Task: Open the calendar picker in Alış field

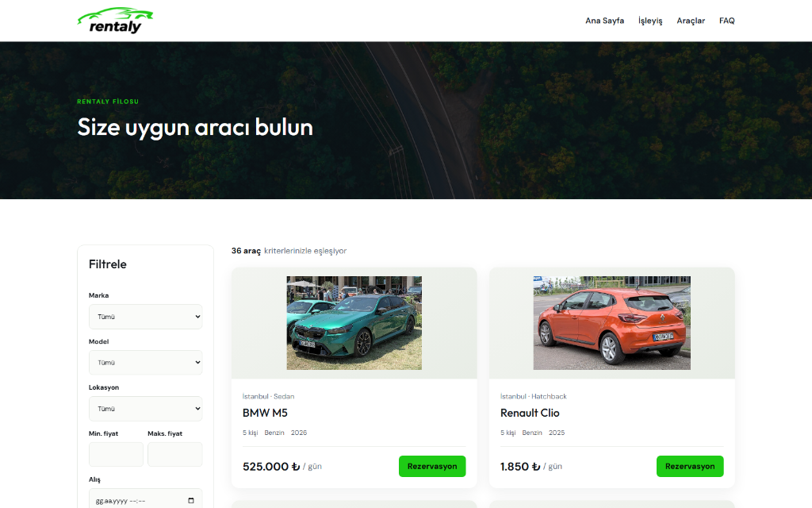Action: 190,501
